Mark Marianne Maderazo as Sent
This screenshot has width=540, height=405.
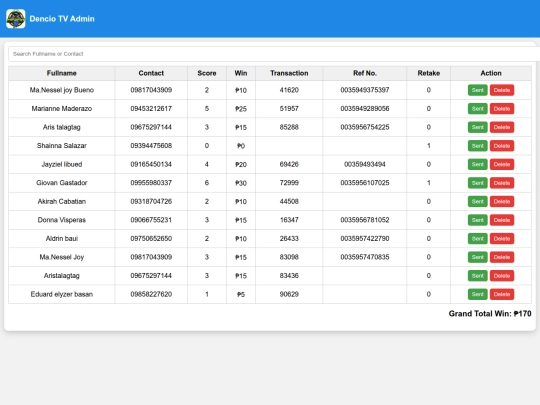pyautogui.click(x=477, y=109)
